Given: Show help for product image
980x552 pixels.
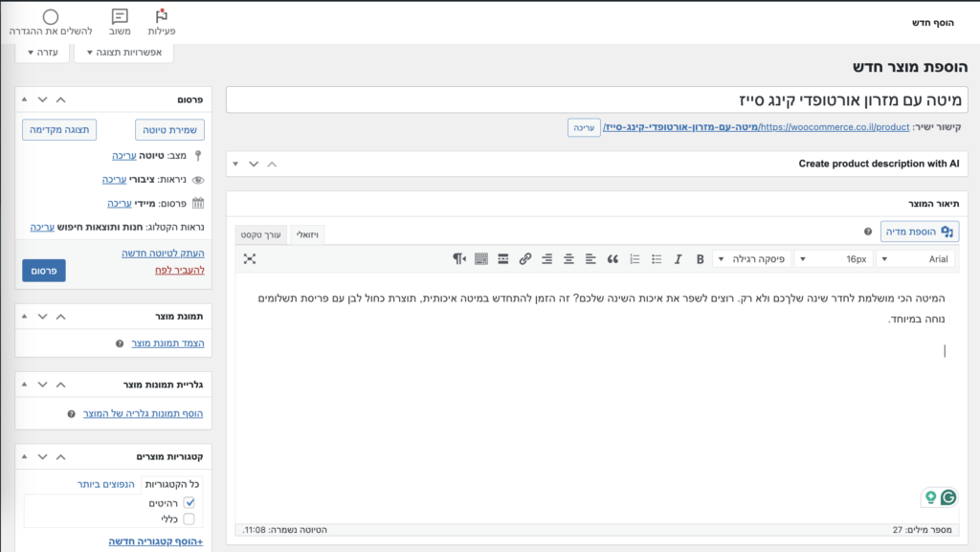Looking at the screenshot, I should point(120,343).
